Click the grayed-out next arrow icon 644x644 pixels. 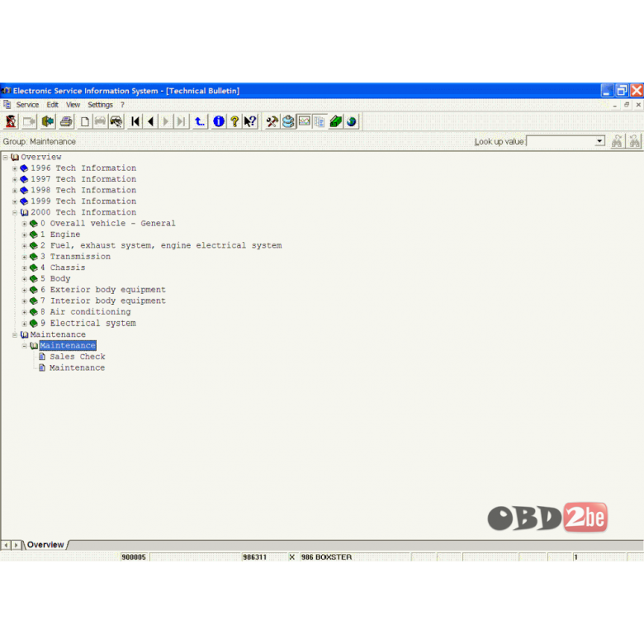tap(166, 121)
